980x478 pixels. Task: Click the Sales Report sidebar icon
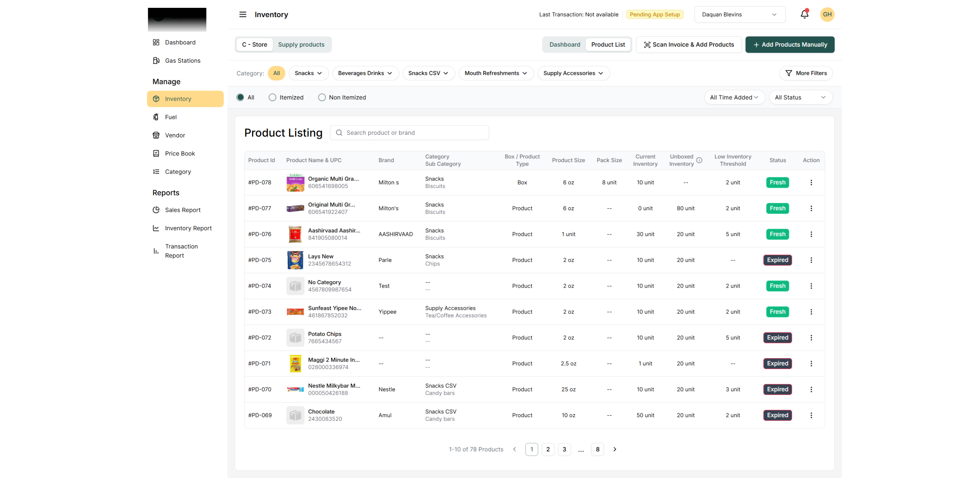pos(156,210)
